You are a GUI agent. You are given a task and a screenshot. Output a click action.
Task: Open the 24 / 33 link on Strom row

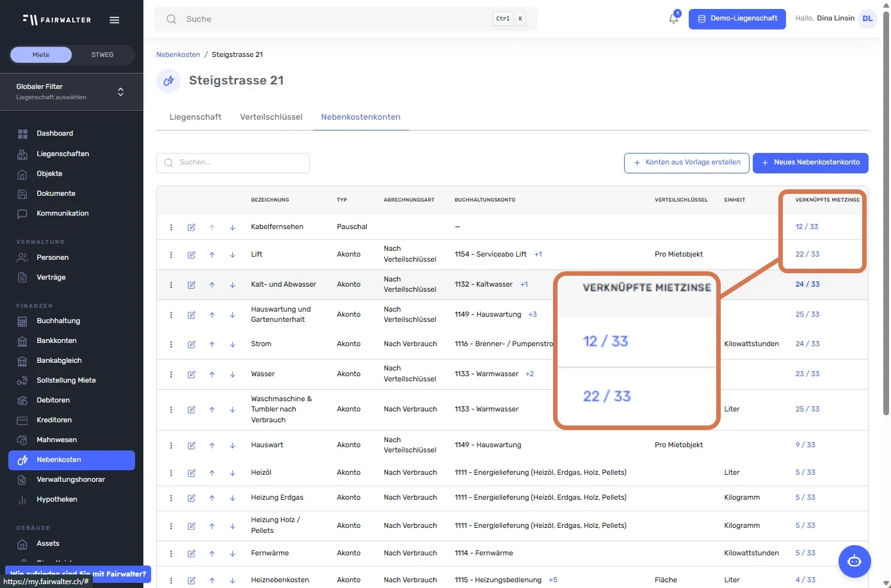(x=807, y=344)
